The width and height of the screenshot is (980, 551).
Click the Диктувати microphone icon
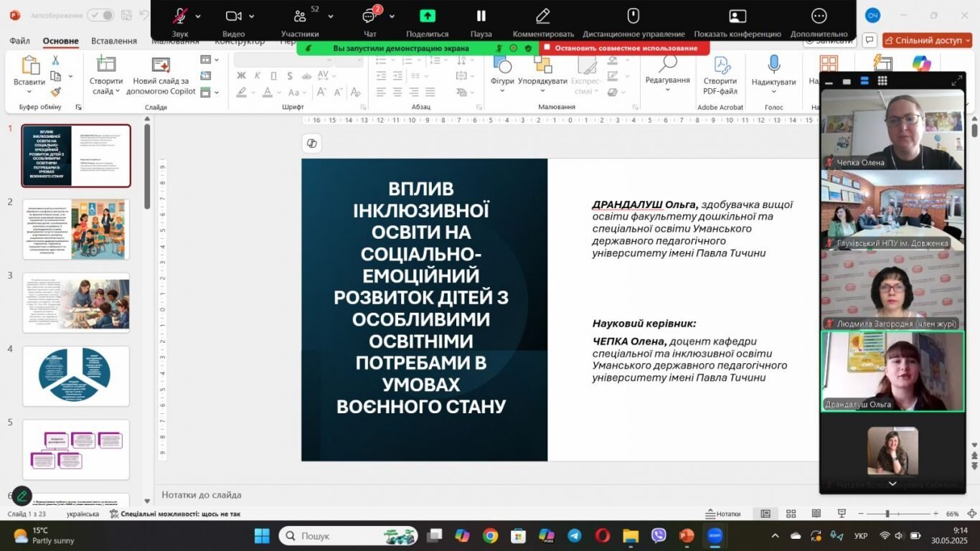pyautogui.click(x=773, y=65)
